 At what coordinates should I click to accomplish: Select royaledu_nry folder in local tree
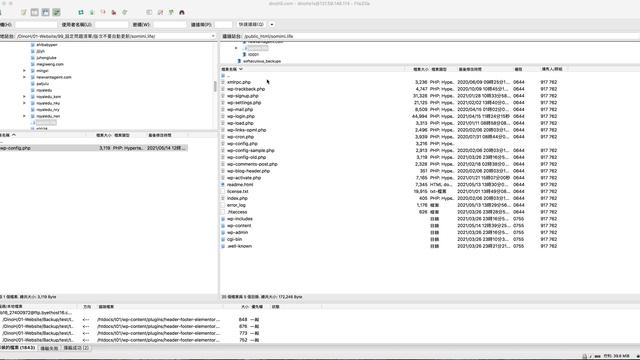tap(48, 110)
